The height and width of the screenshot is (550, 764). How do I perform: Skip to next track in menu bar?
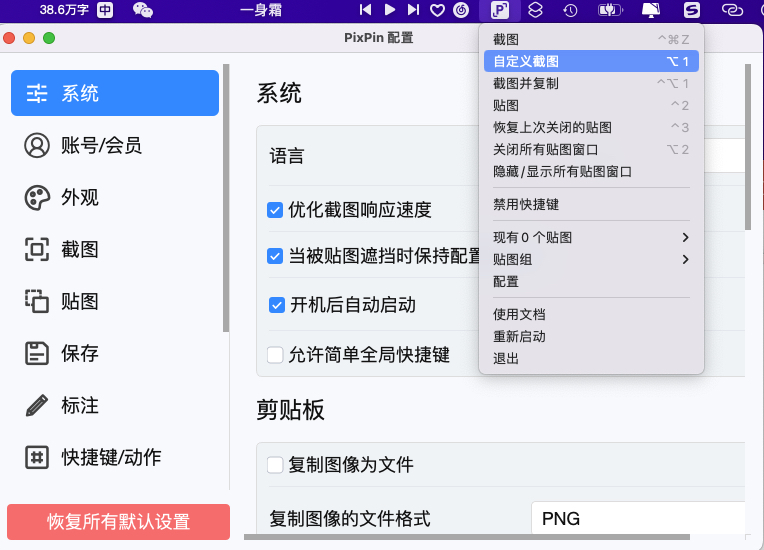[413, 10]
